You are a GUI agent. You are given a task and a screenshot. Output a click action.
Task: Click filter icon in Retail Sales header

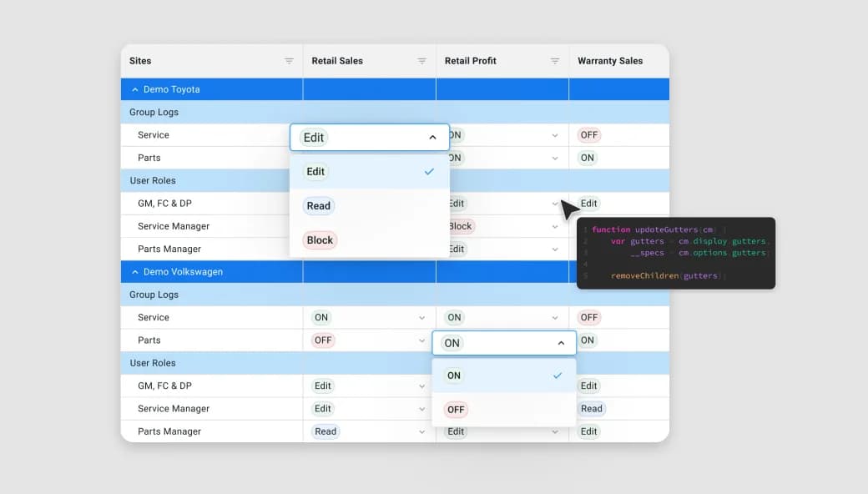(421, 61)
